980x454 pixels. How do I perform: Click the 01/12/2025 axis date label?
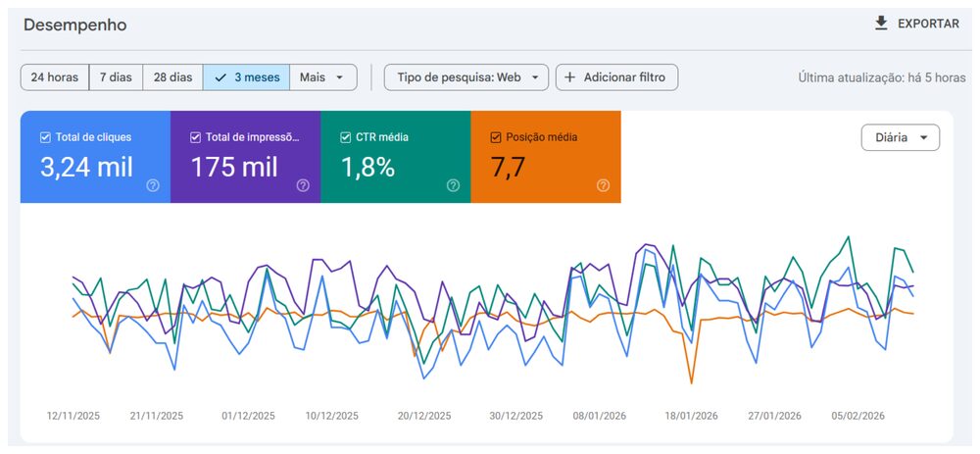point(248,416)
